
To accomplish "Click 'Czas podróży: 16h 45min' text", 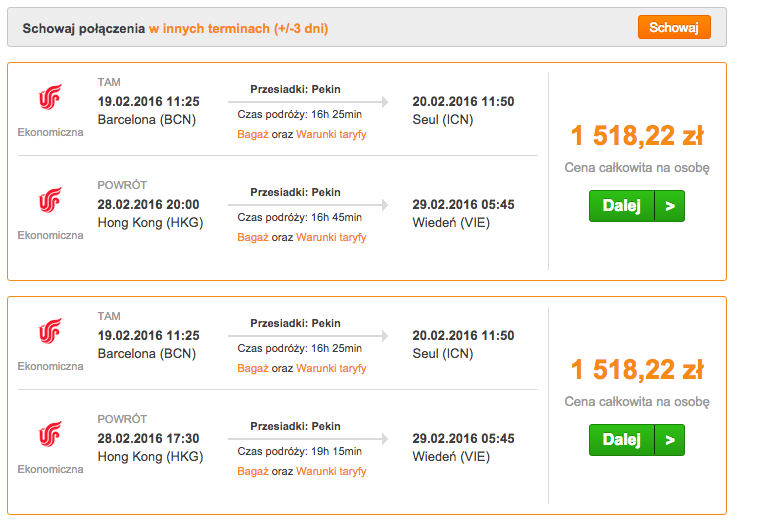I will coord(300,217).
